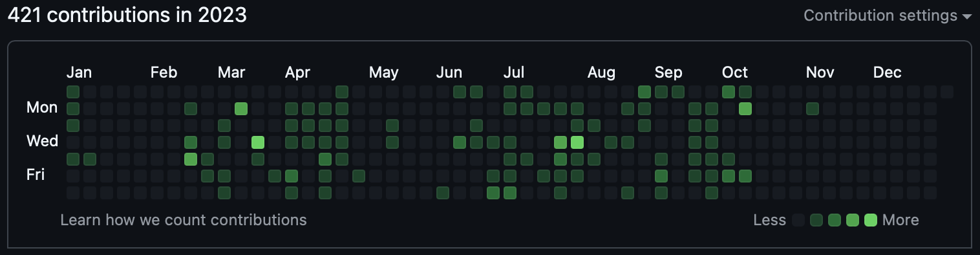The width and height of the screenshot is (980, 255).
Task: Open the Contribution settings dropdown
Action: pos(887,16)
